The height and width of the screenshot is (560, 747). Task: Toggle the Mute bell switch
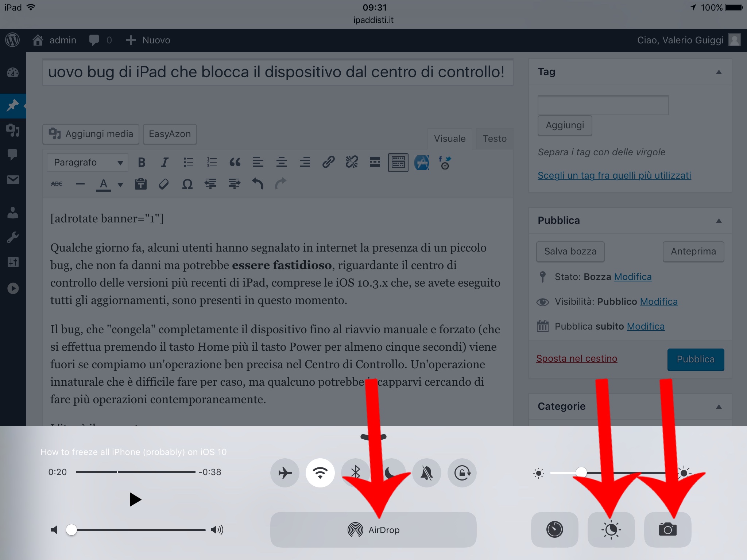pos(426,473)
